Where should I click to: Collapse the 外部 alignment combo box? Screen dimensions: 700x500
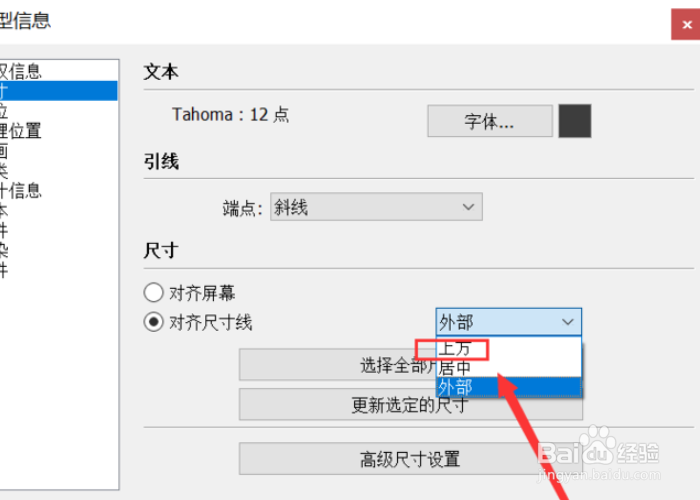[x=508, y=322]
